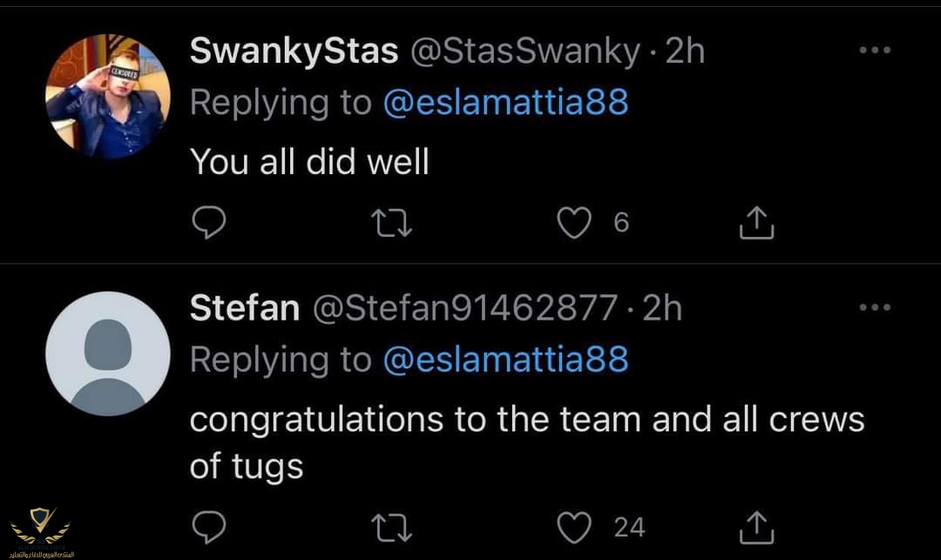Viewport: 941px width, 560px height.
Task: Open the Stefan display name
Action: 245,308
